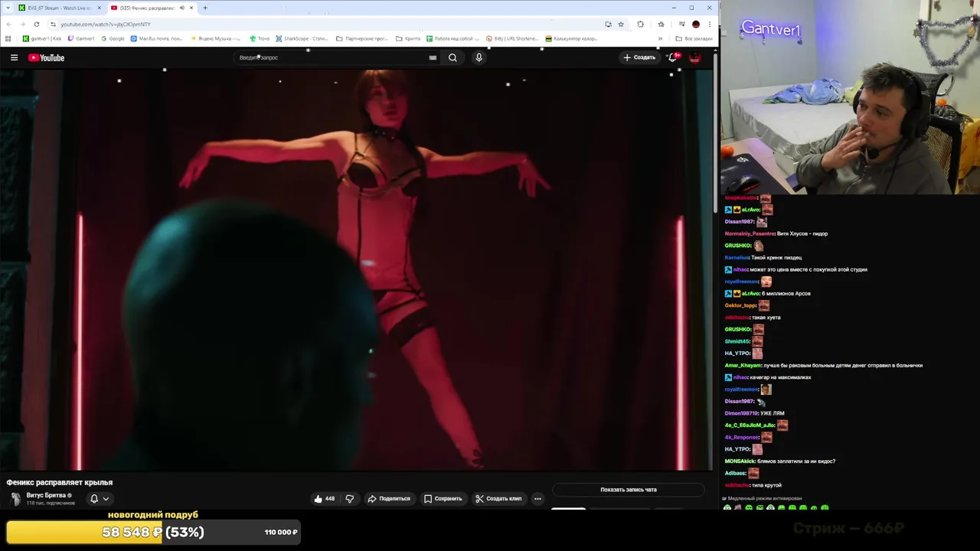
Task: Open Витус Бритва channel name link
Action: click(x=46, y=495)
